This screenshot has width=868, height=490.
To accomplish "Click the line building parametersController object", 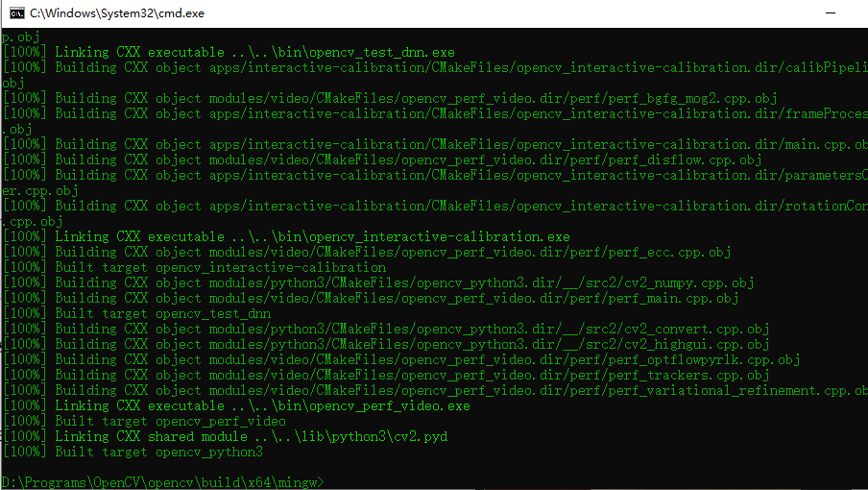I will click(x=435, y=175).
